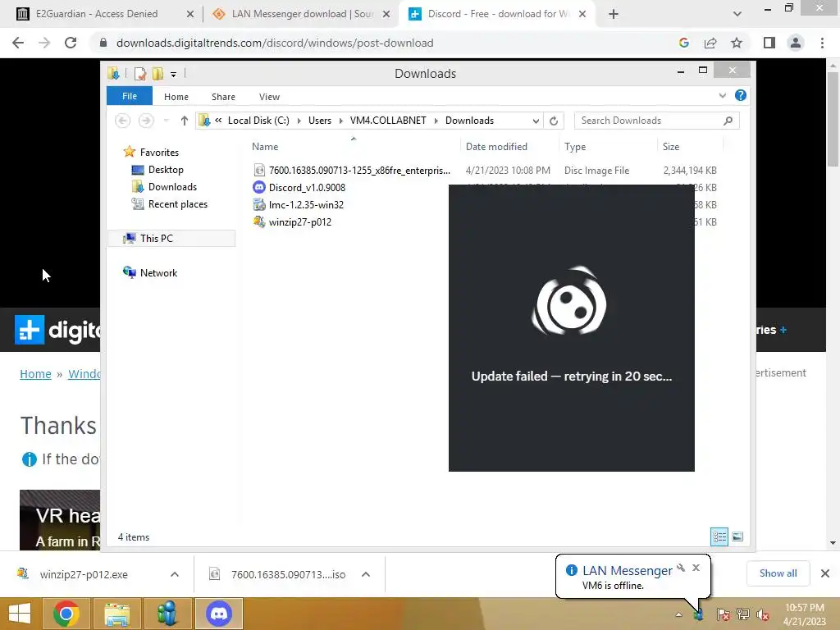
Task: Open Share ribbon tab
Action: pos(223,97)
